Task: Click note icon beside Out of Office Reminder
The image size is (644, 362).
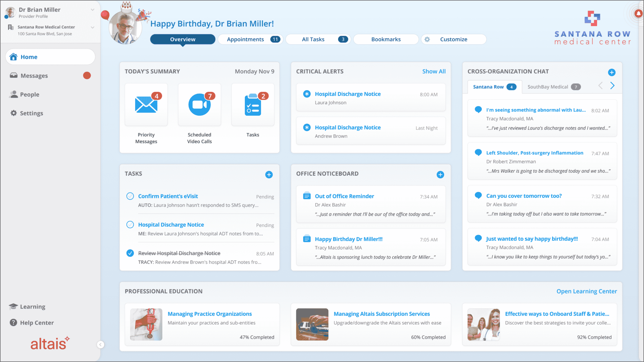Action: click(307, 196)
